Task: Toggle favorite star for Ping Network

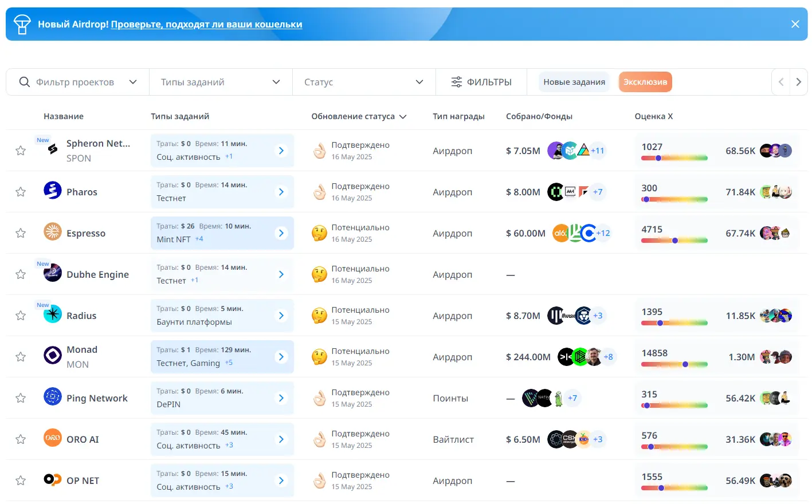Action: click(x=21, y=398)
